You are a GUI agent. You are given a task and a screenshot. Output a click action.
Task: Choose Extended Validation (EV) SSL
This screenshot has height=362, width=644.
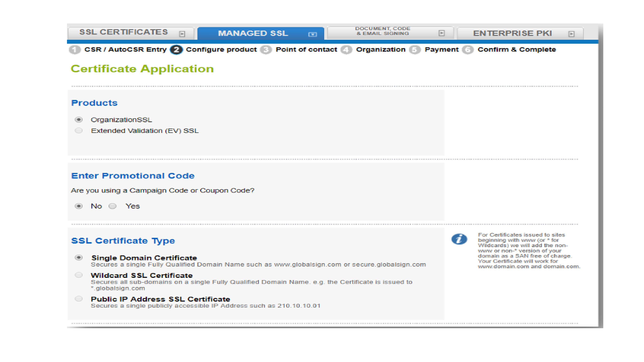click(x=79, y=131)
